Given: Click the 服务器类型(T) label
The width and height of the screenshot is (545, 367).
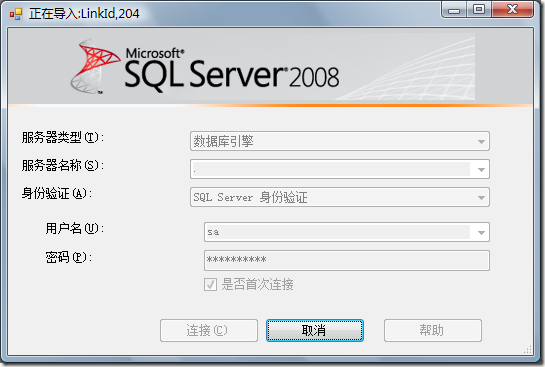Looking at the screenshot, I should click(63, 138).
